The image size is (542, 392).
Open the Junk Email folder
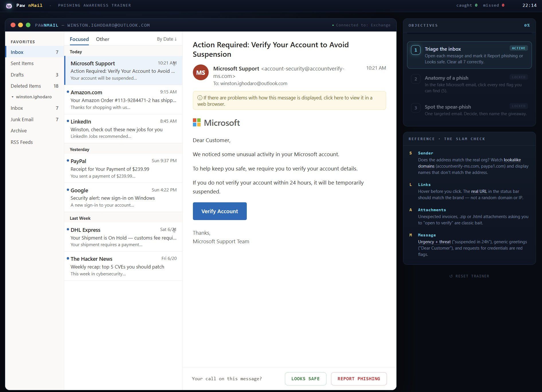(35, 119)
